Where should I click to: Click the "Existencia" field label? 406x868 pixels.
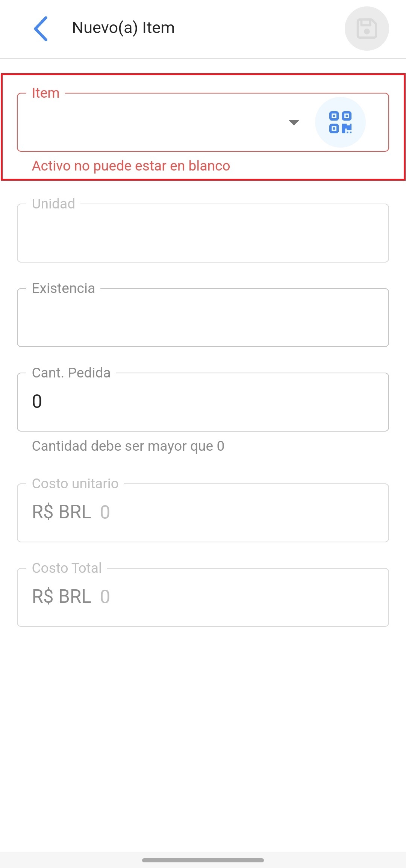pyautogui.click(x=63, y=288)
